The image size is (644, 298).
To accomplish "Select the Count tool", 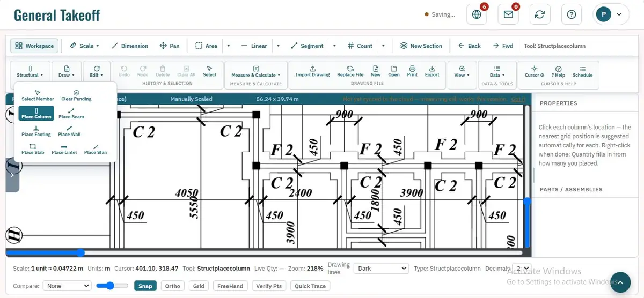I will click(x=360, y=46).
